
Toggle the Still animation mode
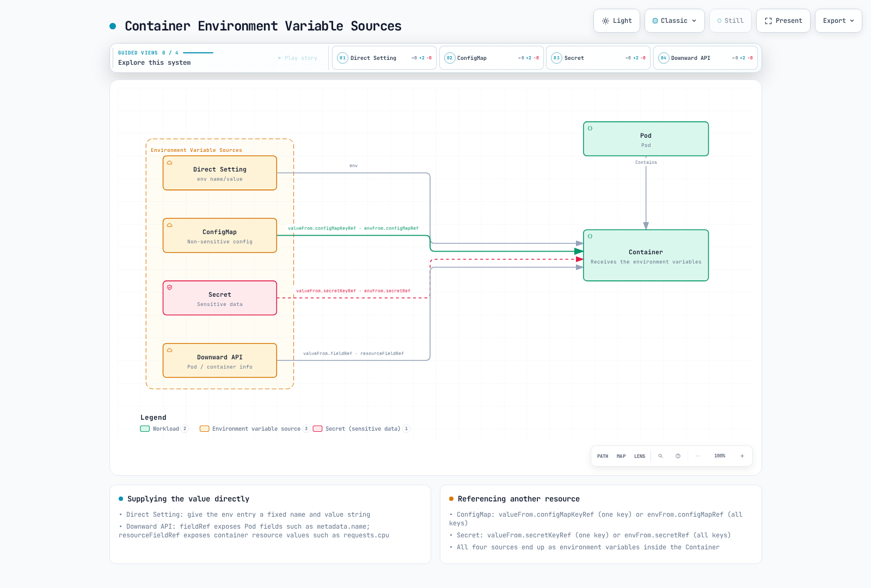(x=731, y=21)
